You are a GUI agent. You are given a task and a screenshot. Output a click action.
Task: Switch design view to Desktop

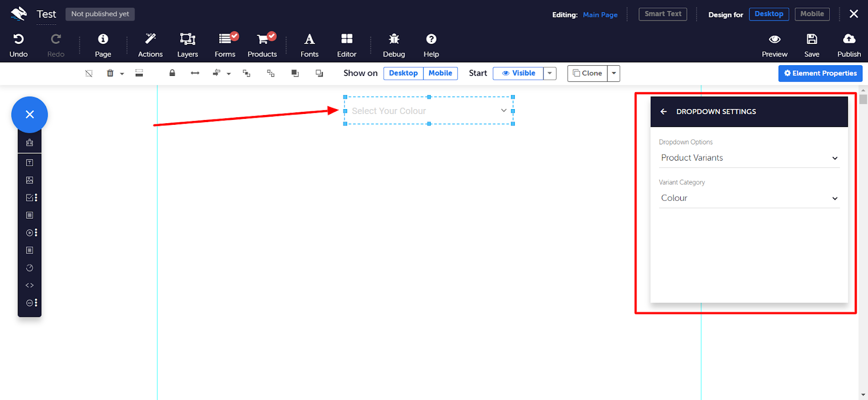pos(769,14)
